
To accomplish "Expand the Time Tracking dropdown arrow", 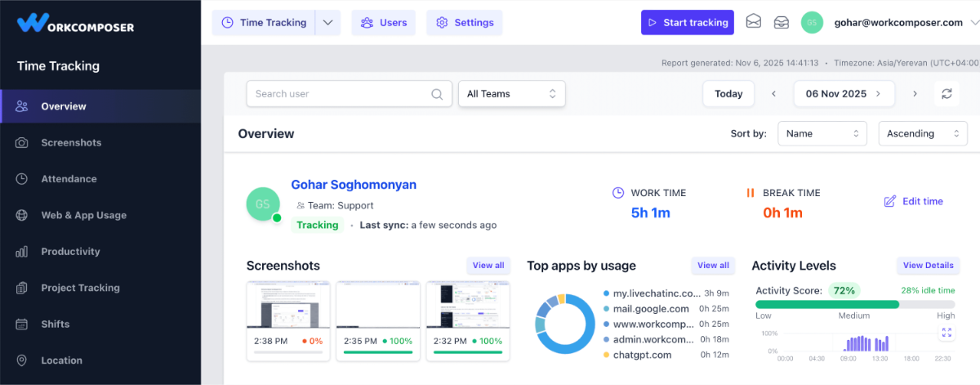I will click(327, 23).
